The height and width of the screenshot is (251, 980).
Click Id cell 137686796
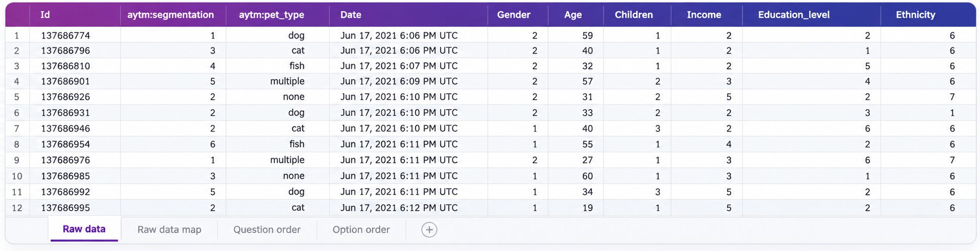(65, 51)
